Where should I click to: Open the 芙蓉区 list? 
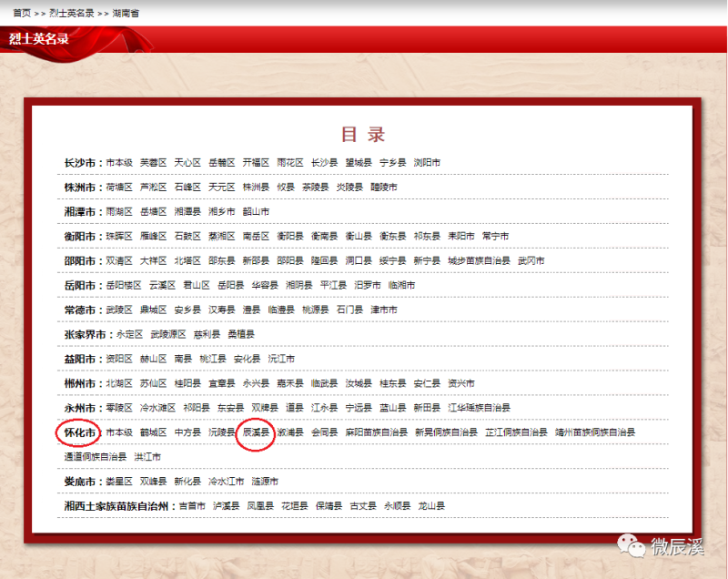(153, 163)
